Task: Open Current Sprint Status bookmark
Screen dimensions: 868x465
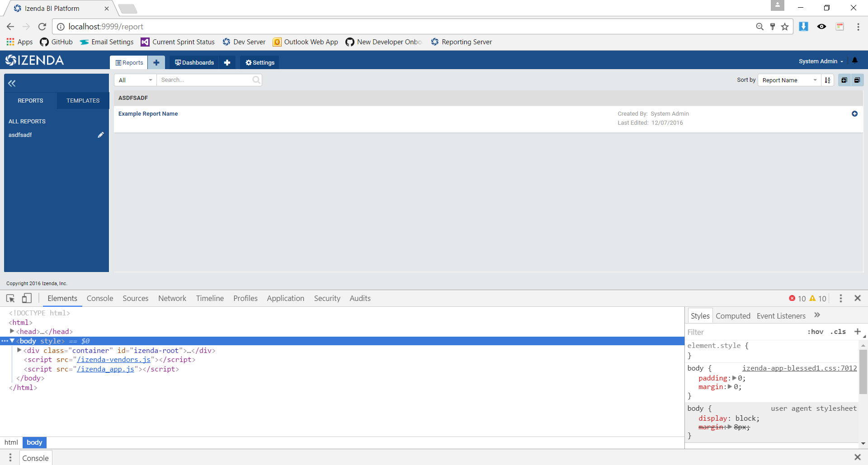Action: coord(178,42)
